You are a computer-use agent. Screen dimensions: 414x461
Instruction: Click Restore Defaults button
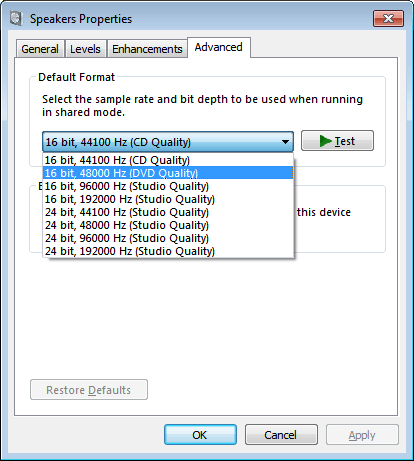[x=89, y=390]
